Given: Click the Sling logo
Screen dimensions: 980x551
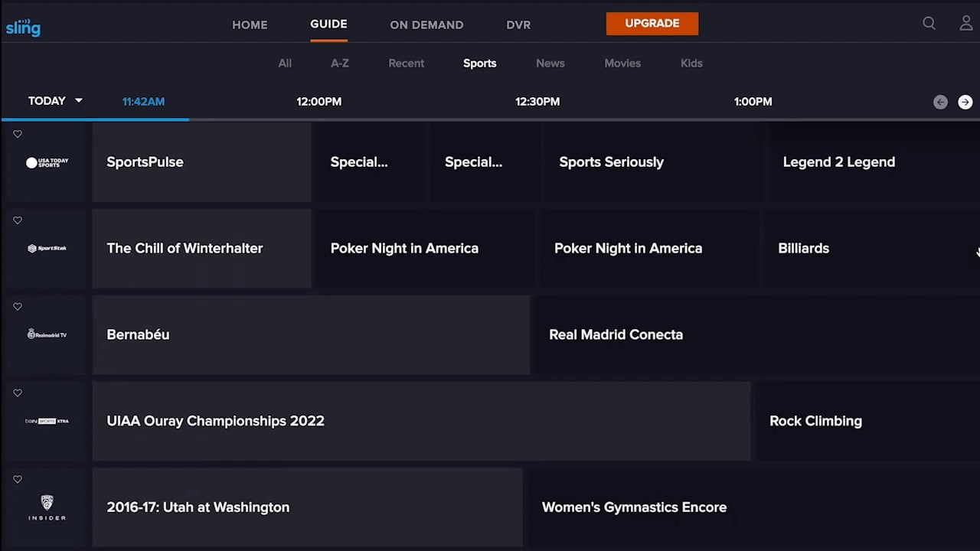Looking at the screenshot, I should click(x=23, y=27).
